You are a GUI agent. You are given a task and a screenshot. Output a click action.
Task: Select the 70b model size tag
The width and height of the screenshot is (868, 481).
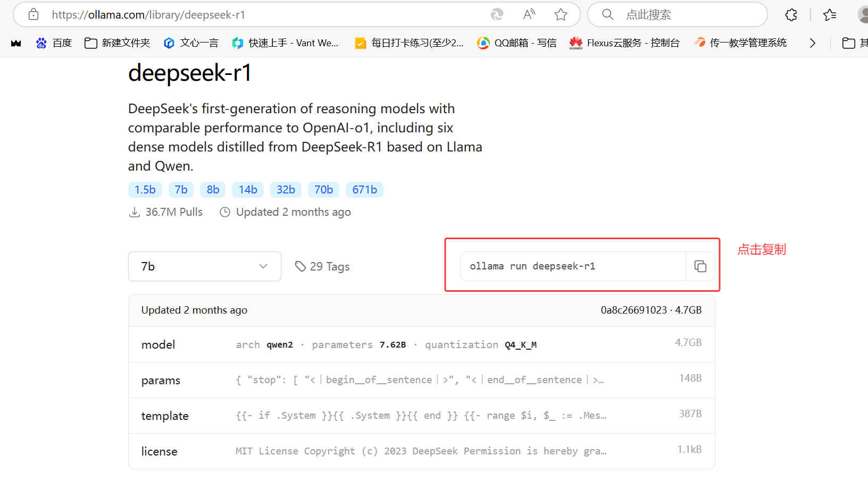323,190
